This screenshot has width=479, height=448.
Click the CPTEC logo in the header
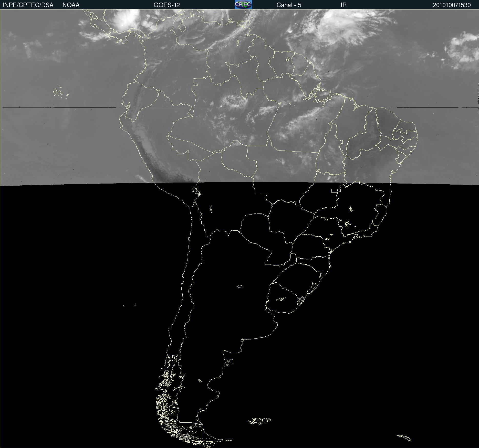(x=243, y=5)
